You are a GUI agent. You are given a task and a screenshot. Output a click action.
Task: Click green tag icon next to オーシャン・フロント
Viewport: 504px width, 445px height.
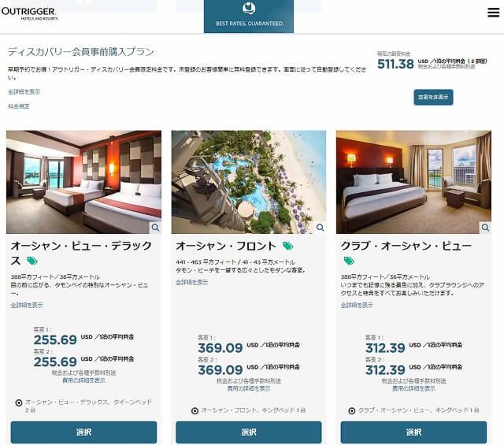(x=287, y=247)
